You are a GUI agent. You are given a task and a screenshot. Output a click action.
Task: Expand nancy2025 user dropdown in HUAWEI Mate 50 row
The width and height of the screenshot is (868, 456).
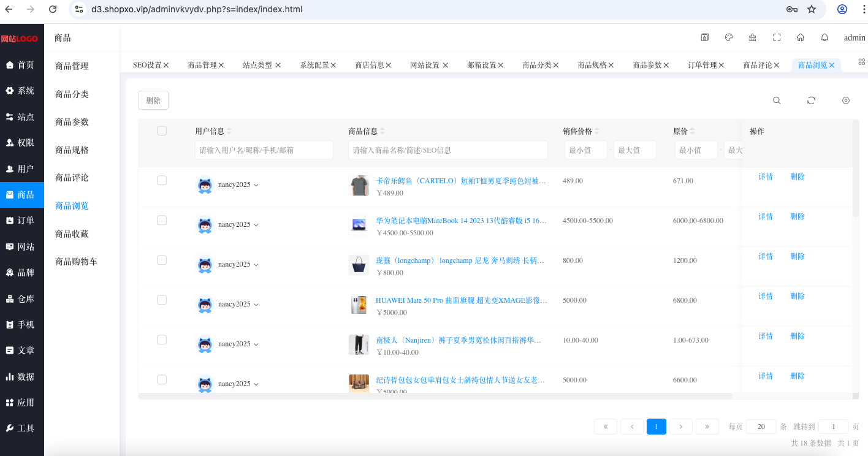(256, 305)
